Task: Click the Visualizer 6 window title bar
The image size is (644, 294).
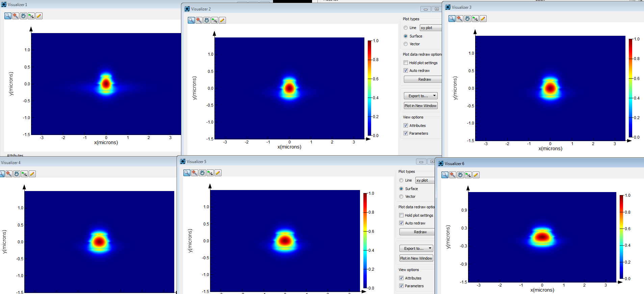Action: click(x=540, y=163)
